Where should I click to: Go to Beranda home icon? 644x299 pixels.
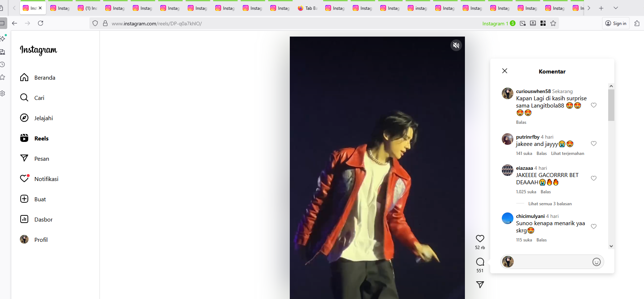coord(24,77)
